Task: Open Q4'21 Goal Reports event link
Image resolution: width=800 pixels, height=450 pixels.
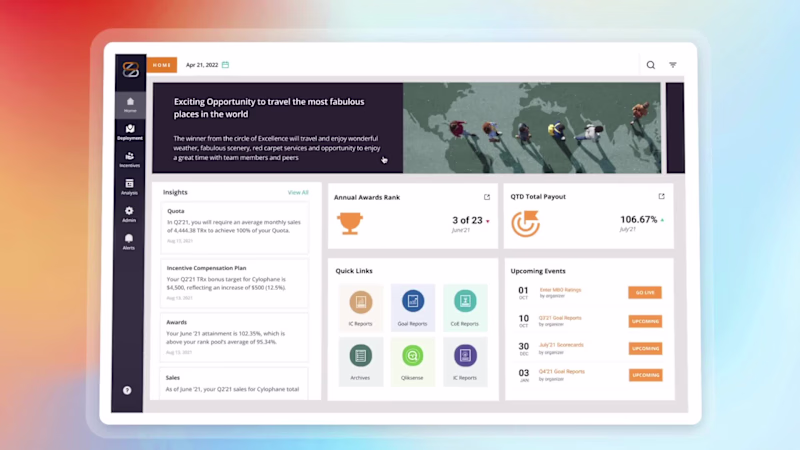Action: 562,371
